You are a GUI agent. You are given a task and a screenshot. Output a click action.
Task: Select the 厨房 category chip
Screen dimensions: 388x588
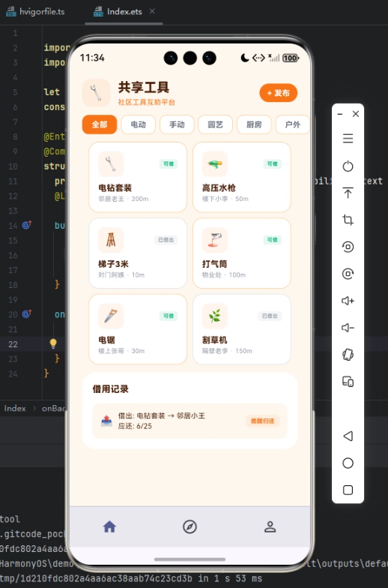pyautogui.click(x=254, y=124)
